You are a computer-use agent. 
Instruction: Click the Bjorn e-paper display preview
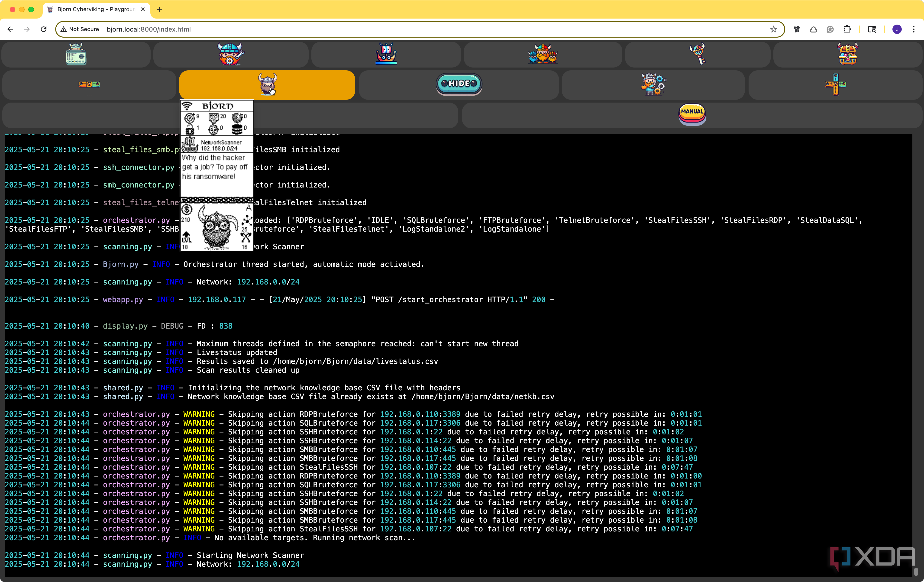point(217,176)
